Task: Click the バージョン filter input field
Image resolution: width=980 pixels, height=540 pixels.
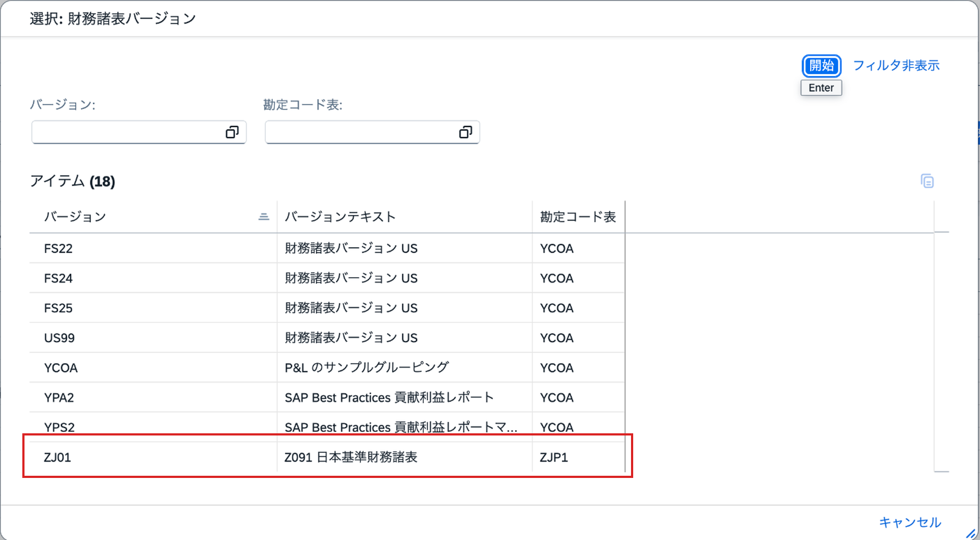Action: tap(139, 132)
